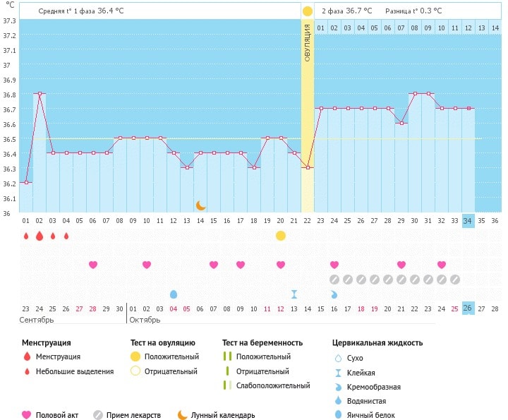The image size is (508, 420).
Task: Click the temperature point on ovulation day 22
Action: pyautogui.click(x=308, y=167)
